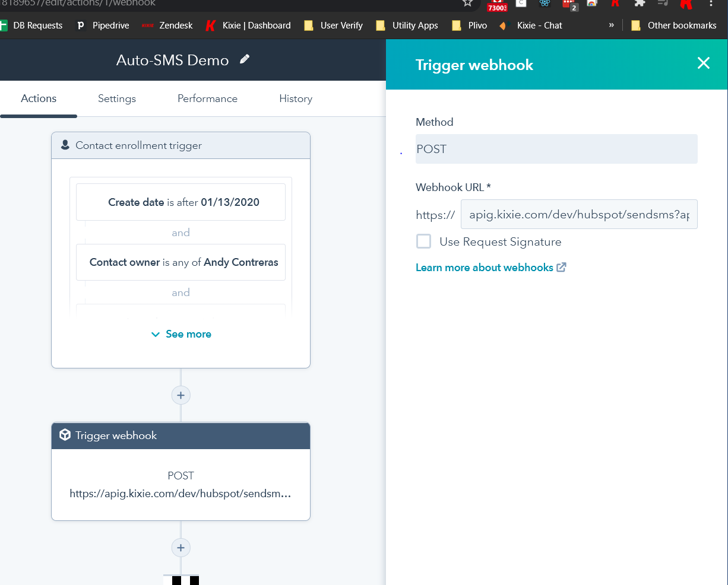Open the Kixie | Dashboard bookmark
The height and width of the screenshot is (585, 728).
pos(248,26)
